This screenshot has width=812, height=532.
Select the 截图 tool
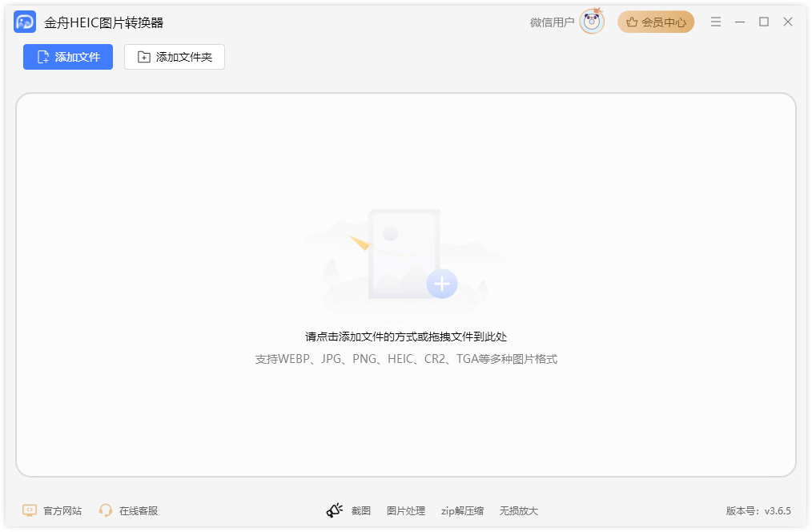(362, 510)
